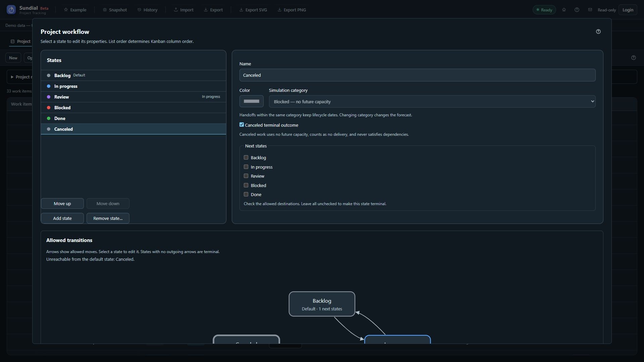The width and height of the screenshot is (644, 362).
Task: Check In progress as next state
Action: (246, 167)
